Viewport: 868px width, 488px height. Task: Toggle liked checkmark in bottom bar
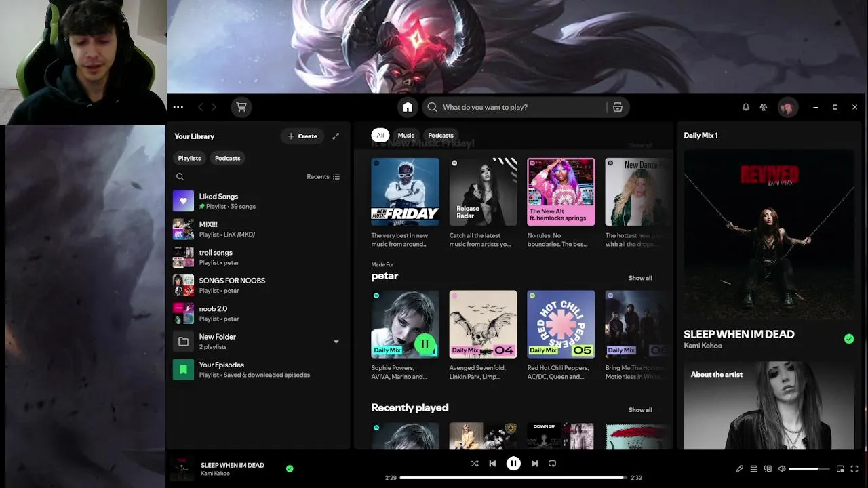coord(290,468)
